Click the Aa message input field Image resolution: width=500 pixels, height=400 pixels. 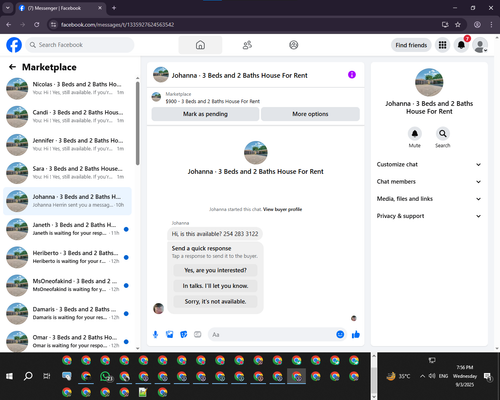272,334
